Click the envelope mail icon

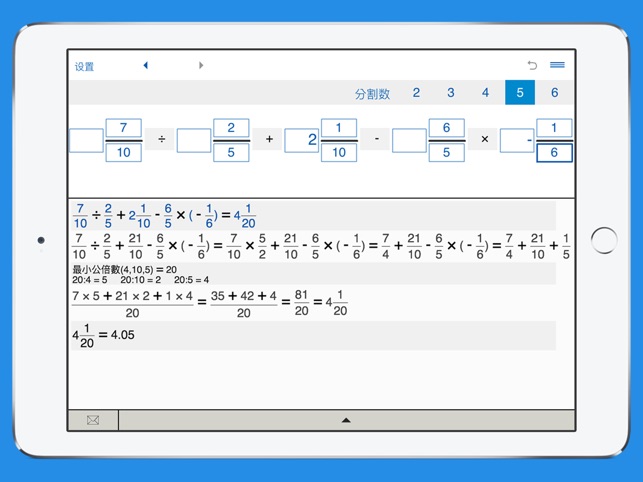[93, 420]
